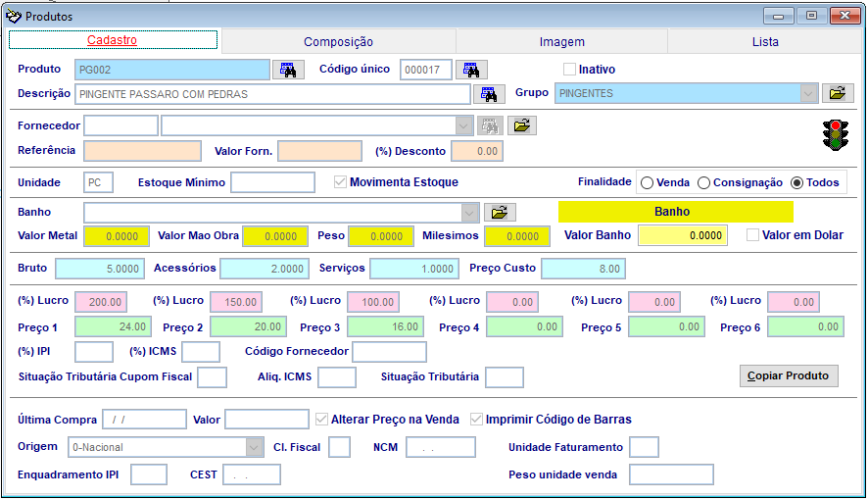868x499 pixels.
Task: Click the binoculars search icon beside Produto field
Action: pyautogui.click(x=288, y=70)
